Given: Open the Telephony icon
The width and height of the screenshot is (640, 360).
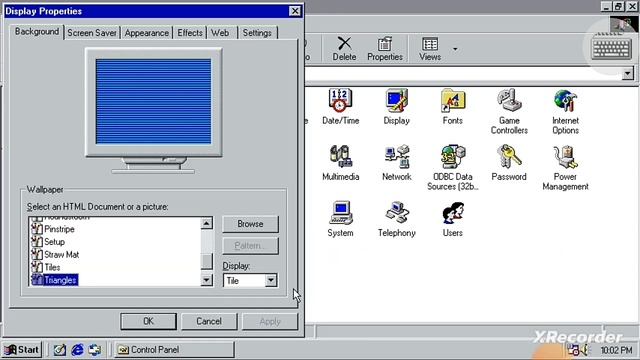Looking at the screenshot, I should point(396,219).
